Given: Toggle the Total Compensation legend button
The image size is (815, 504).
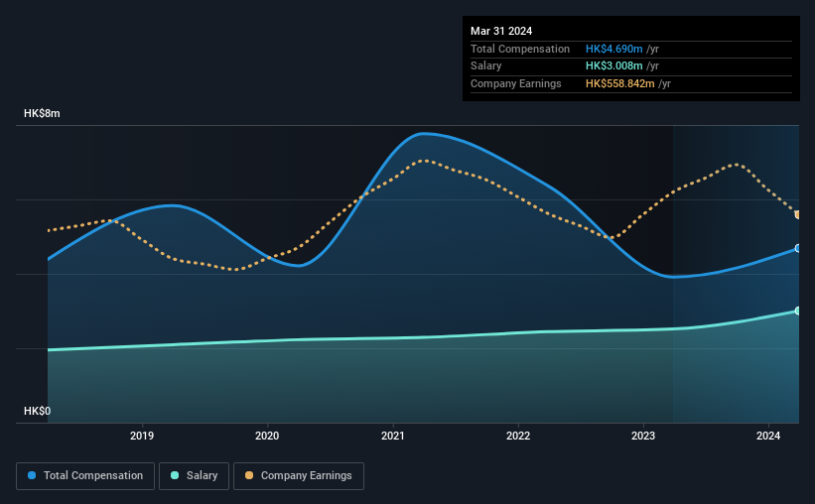Looking at the screenshot, I should pyautogui.click(x=85, y=476).
